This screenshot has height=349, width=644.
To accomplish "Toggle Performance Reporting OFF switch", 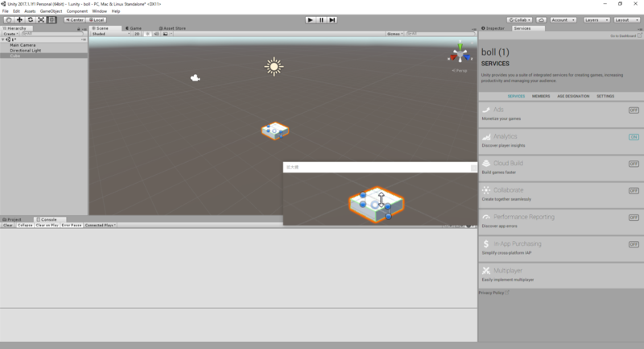I will coord(634,218).
